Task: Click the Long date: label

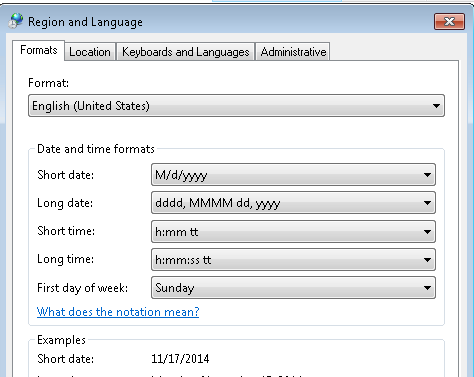Action: (x=65, y=203)
